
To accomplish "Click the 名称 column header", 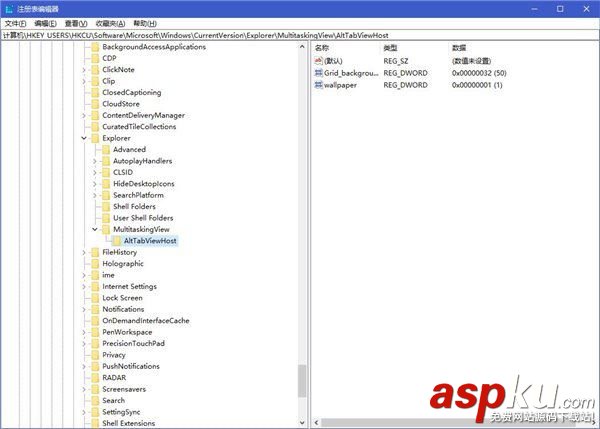I will (322, 48).
